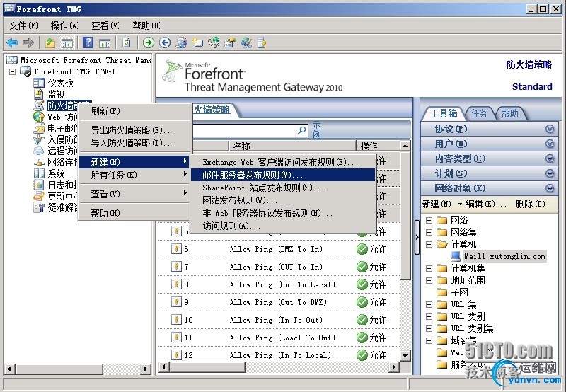Click 编辑(E)... in network objects toolbar
The height and width of the screenshot is (392, 566).
tap(485, 204)
